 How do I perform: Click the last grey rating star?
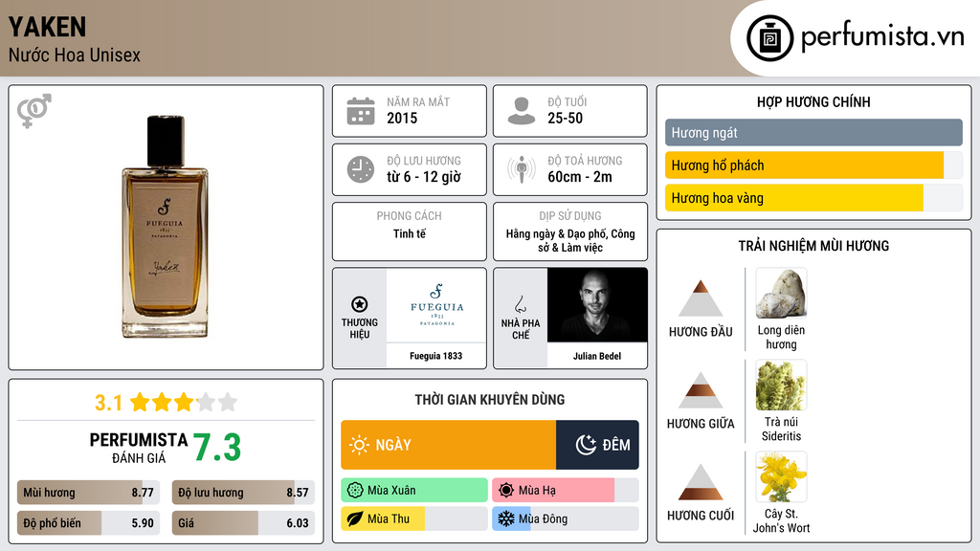[228, 402]
